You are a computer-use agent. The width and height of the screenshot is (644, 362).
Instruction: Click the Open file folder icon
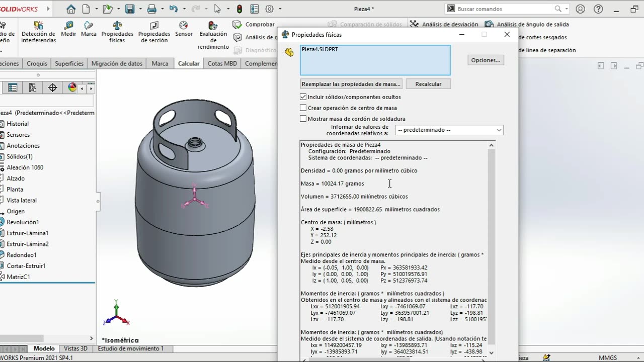click(x=107, y=9)
